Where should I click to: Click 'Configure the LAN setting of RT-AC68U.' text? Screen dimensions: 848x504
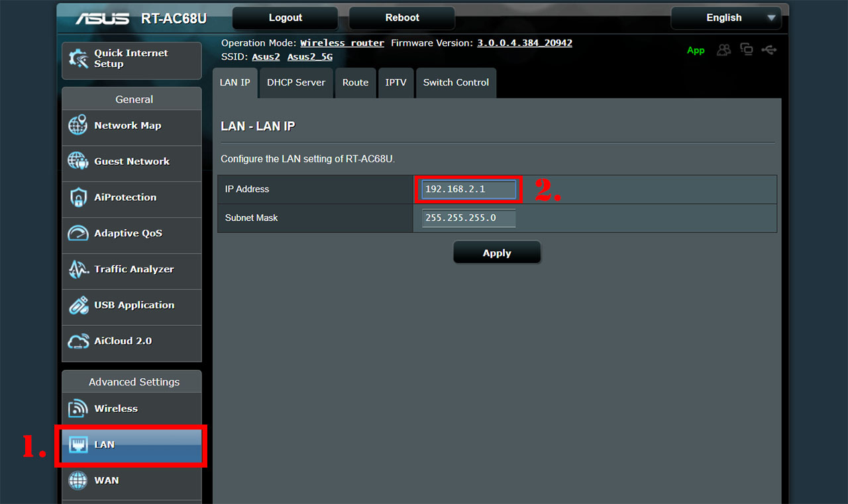308,159
